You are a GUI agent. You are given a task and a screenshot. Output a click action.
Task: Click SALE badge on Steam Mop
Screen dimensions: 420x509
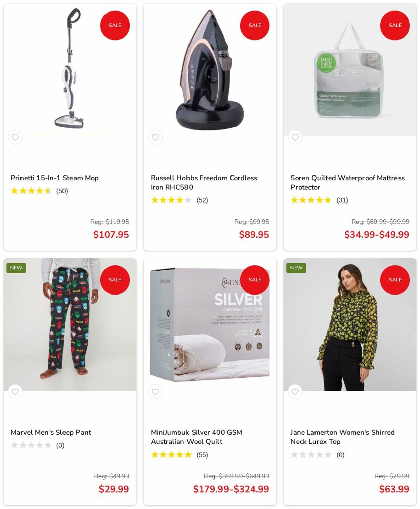(x=115, y=25)
